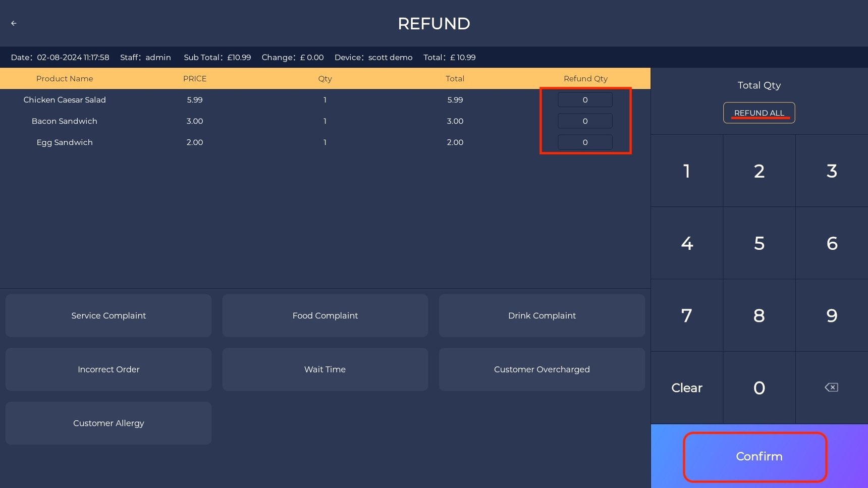Tap keypad number 5
This screenshot has width=868, height=488.
click(759, 243)
